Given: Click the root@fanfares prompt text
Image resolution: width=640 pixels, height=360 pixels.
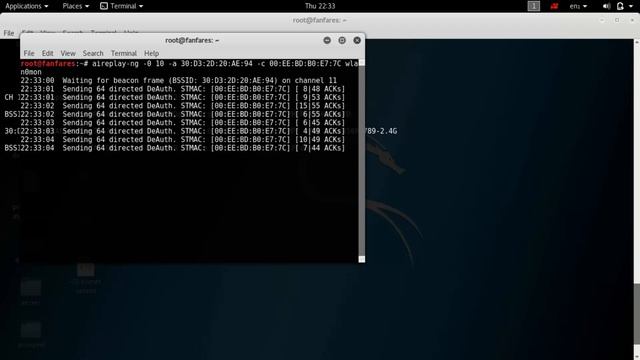Looking at the screenshot, I should click(x=48, y=64).
